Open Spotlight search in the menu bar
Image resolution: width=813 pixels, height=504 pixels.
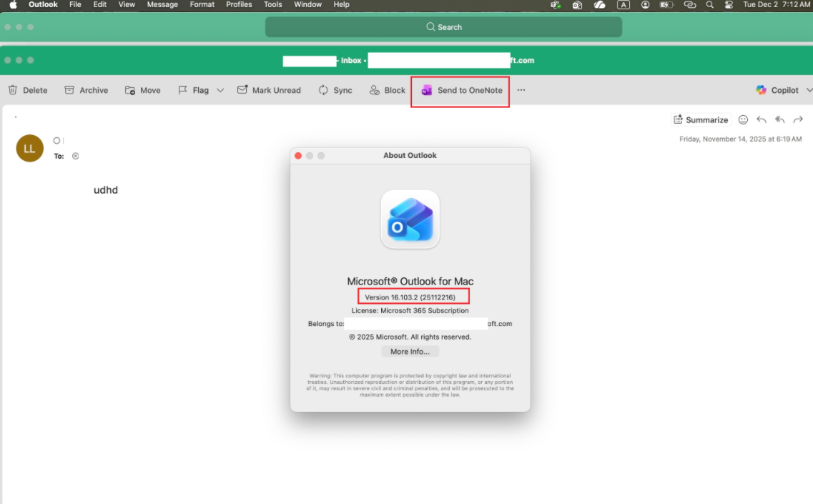[710, 5]
